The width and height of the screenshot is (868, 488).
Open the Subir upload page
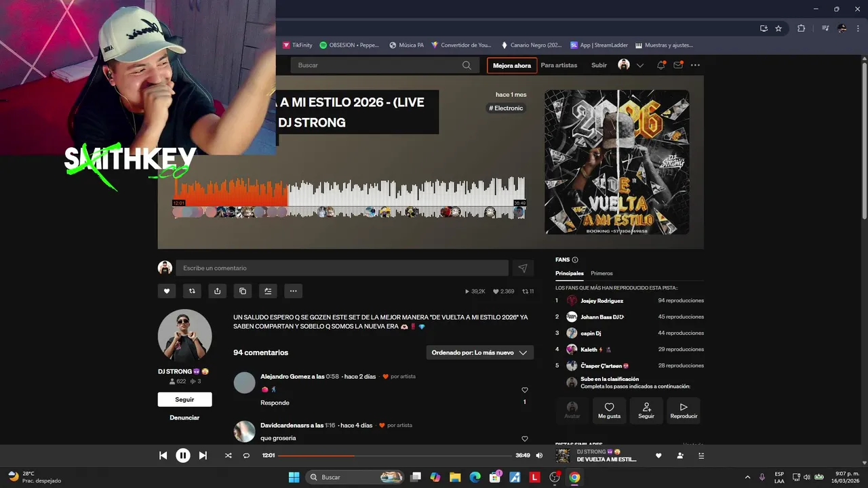click(x=599, y=65)
